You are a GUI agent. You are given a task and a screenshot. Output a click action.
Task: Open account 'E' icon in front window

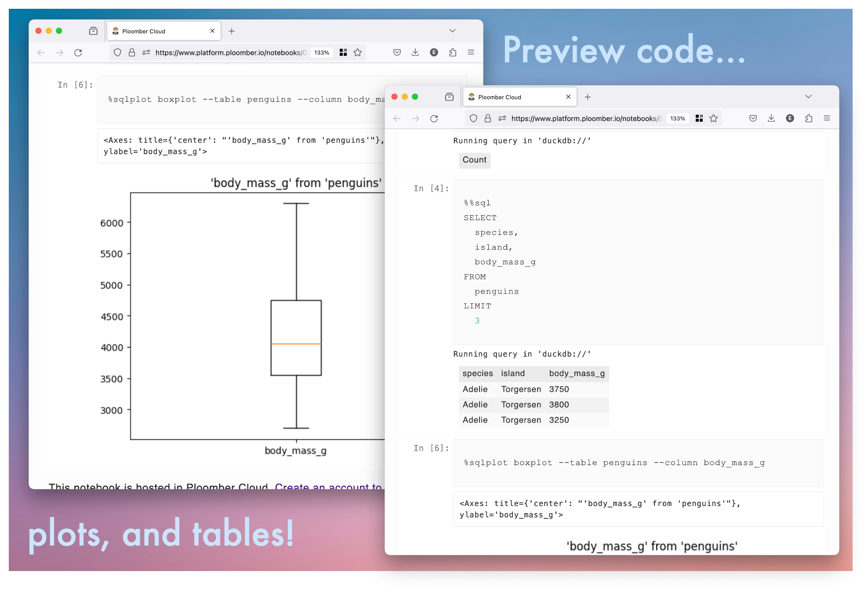click(790, 118)
